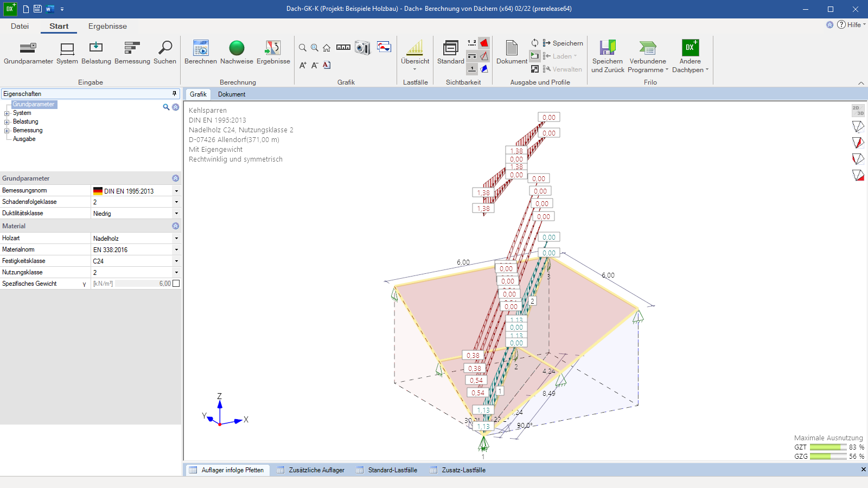Viewport: 868px width, 488px height.
Task: Start calculation with Berechnen
Action: [x=201, y=53]
